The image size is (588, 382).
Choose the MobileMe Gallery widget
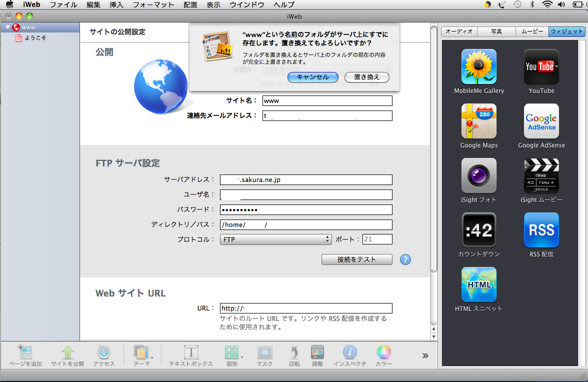(x=478, y=67)
